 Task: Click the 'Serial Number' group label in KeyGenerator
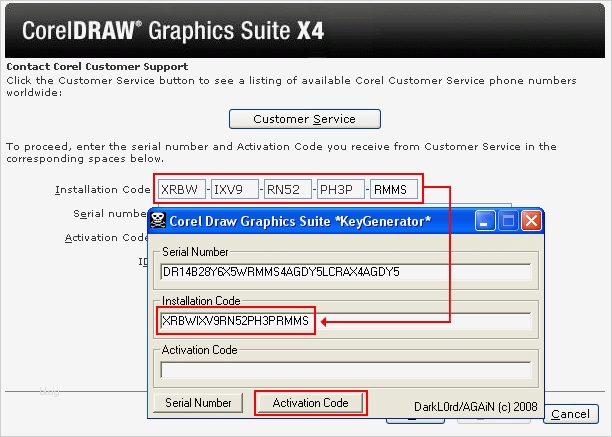pyautogui.click(x=195, y=252)
